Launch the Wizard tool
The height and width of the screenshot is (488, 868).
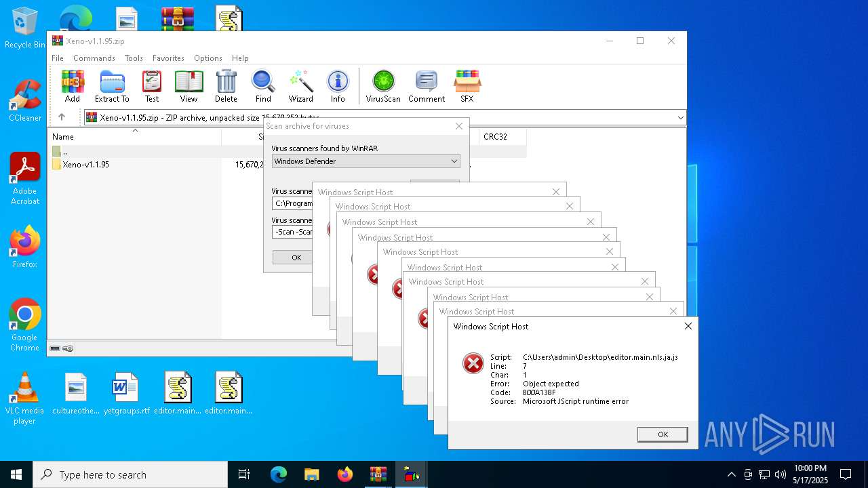point(300,86)
